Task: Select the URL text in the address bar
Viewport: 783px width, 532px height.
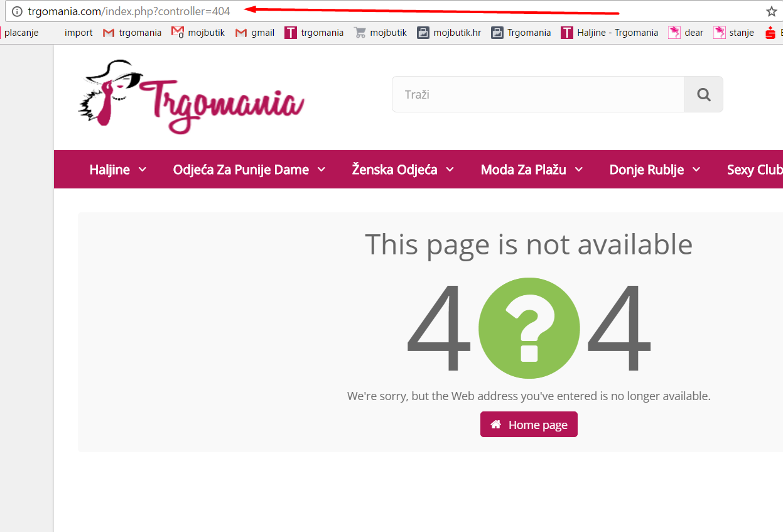Action: (129, 11)
